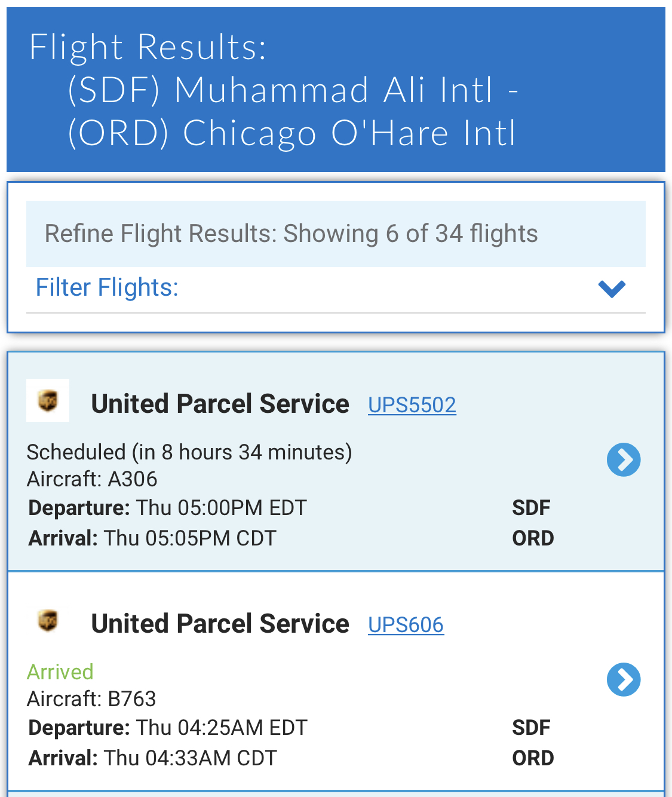672x797 pixels.
Task: Click SDF airport code on UPS5502 card
Action: (531, 508)
